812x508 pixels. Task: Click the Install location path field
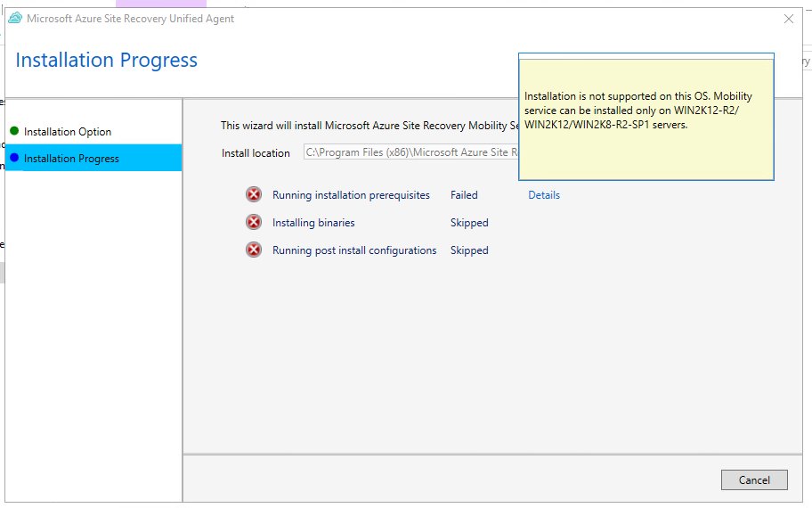(x=411, y=152)
